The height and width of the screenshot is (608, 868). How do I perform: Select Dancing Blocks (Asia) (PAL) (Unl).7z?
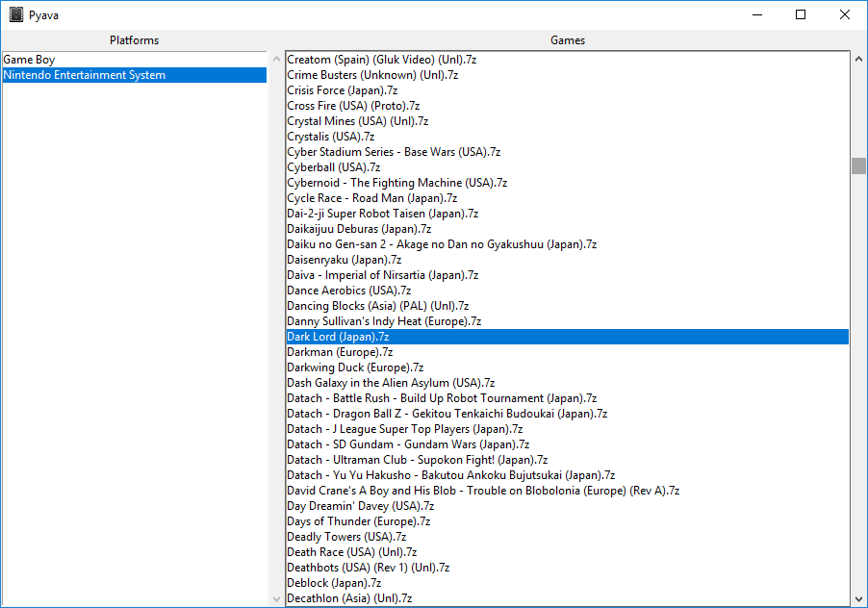568,306
